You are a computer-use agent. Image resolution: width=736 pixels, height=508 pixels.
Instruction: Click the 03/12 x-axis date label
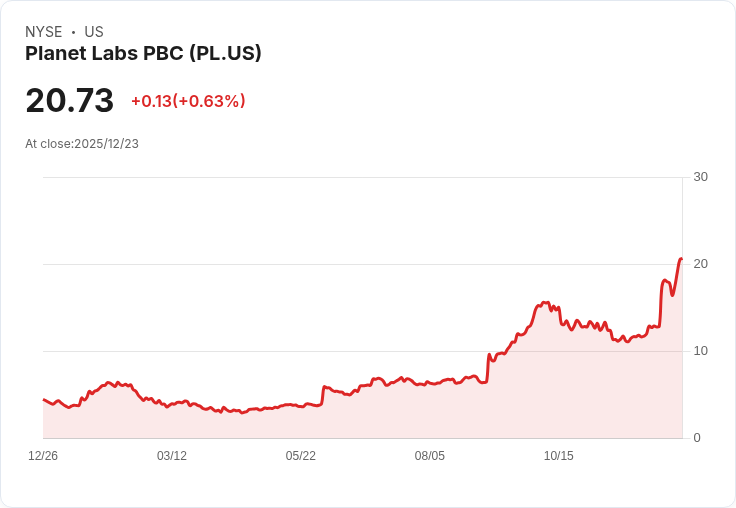coord(172,456)
